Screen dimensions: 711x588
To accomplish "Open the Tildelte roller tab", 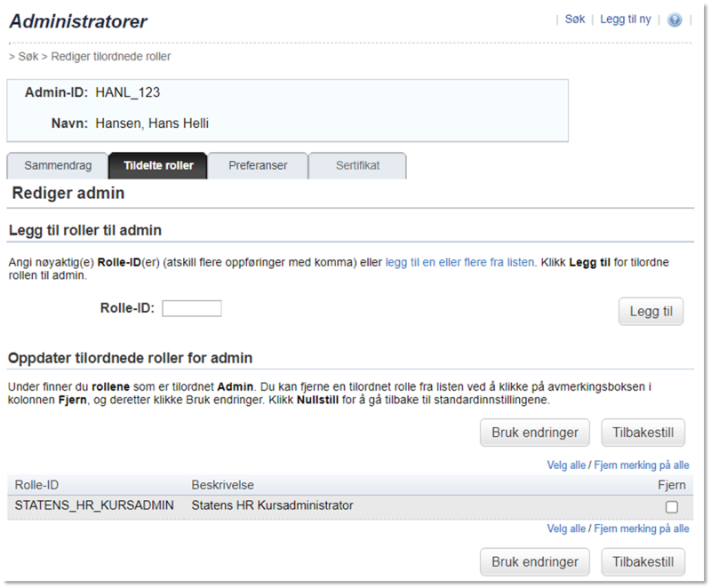I will point(158,166).
